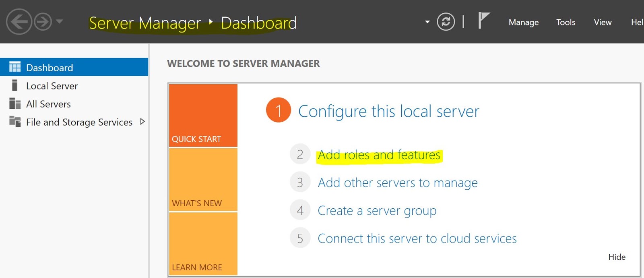Open the Manage menu
This screenshot has width=644, height=278.
tap(524, 23)
